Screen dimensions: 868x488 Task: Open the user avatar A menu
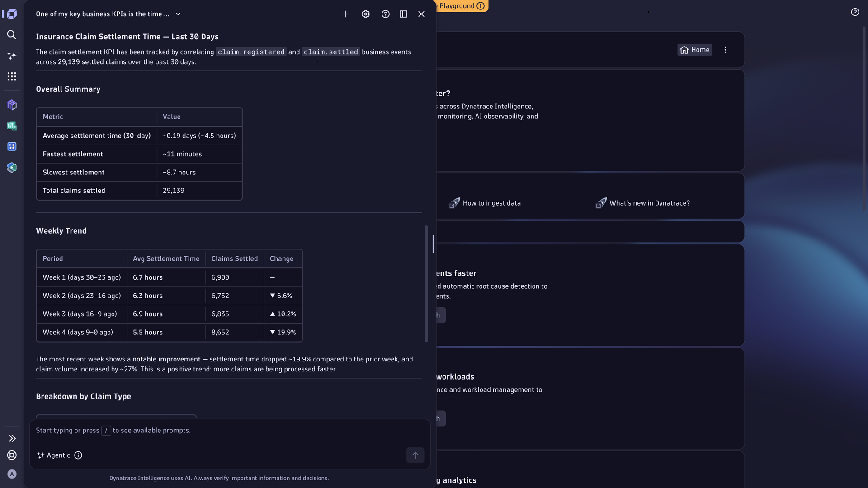(x=12, y=474)
